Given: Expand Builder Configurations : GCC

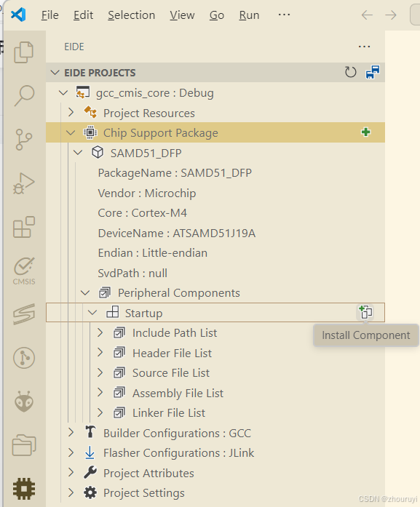Looking at the screenshot, I should click(71, 432).
